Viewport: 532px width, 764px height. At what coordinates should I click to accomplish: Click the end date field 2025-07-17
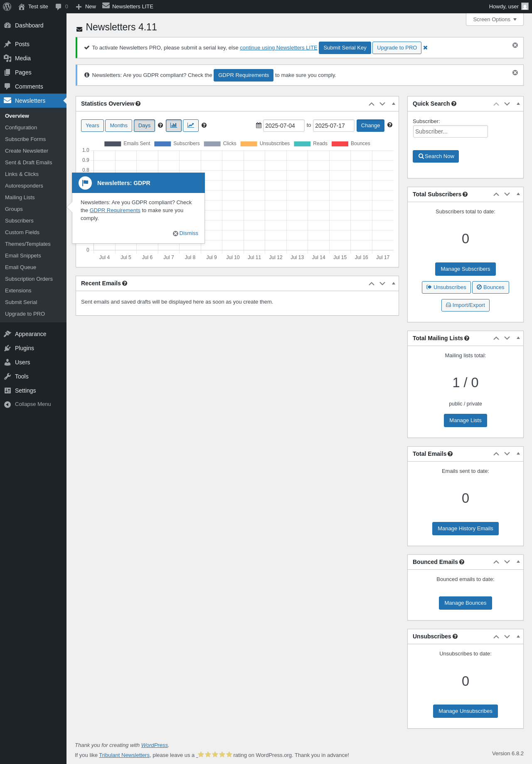pyautogui.click(x=334, y=126)
